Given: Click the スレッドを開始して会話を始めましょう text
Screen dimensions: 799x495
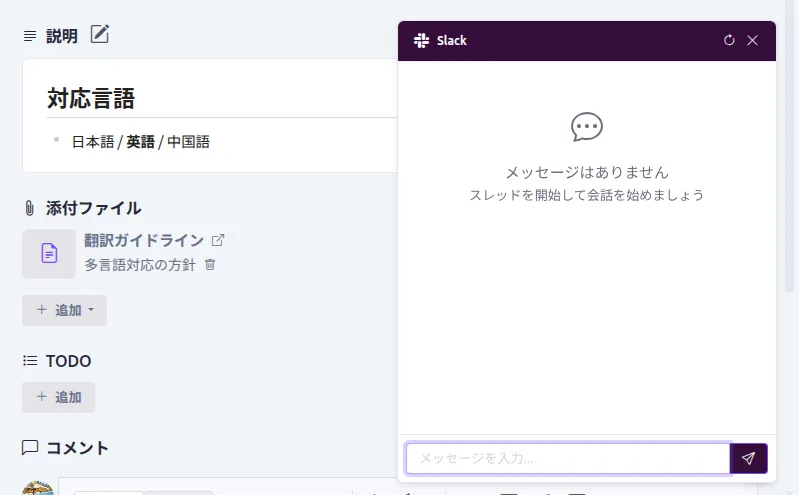Looking at the screenshot, I should (x=587, y=195).
